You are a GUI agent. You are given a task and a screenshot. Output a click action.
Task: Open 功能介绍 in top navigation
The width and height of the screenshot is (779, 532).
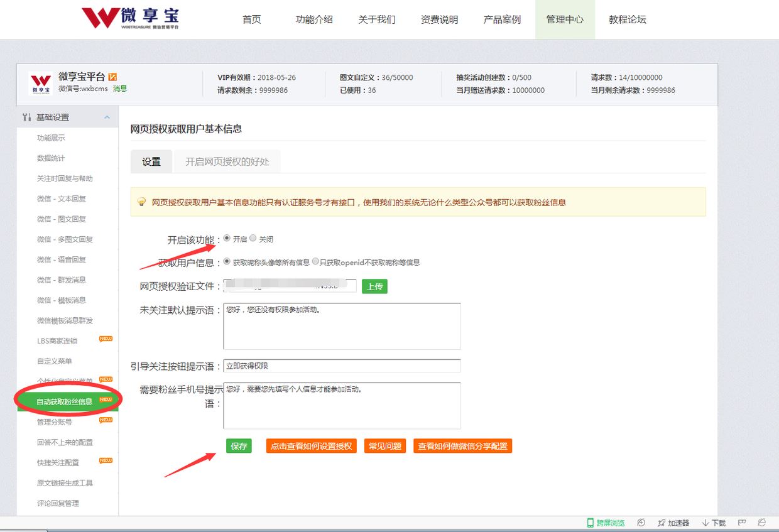[x=314, y=19]
